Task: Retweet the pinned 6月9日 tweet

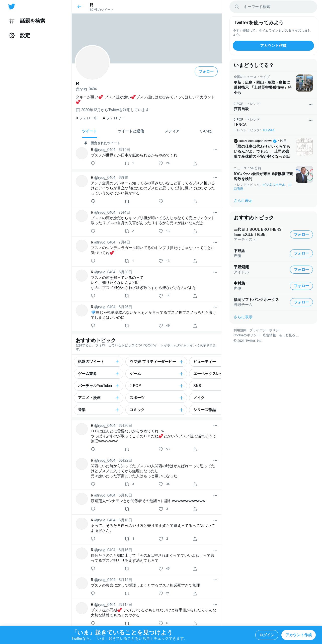Action: pos(127,163)
